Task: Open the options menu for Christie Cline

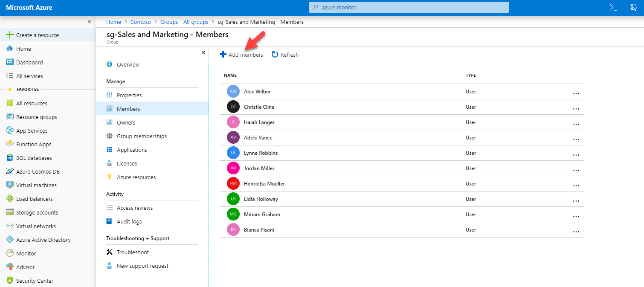Action: 576,108
